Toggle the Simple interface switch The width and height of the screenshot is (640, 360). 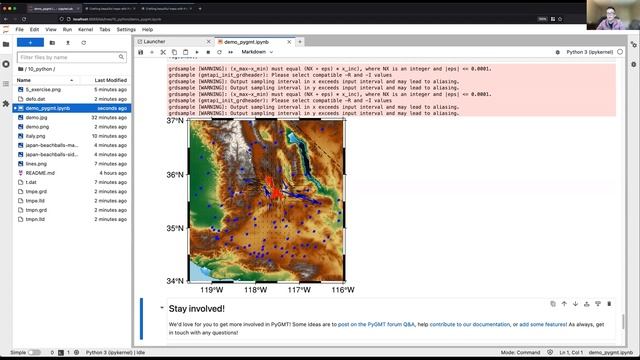pos(34,352)
